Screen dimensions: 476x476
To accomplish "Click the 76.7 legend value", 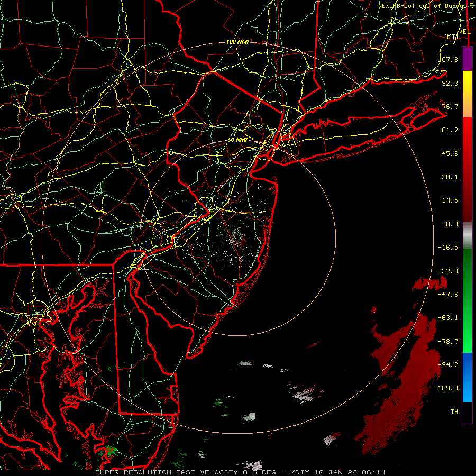I will point(450,106).
